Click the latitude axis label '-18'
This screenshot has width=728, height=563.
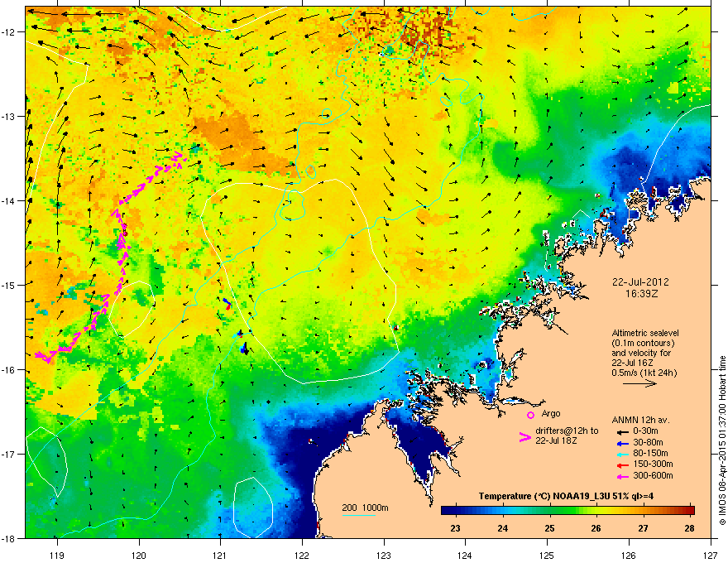[8, 538]
